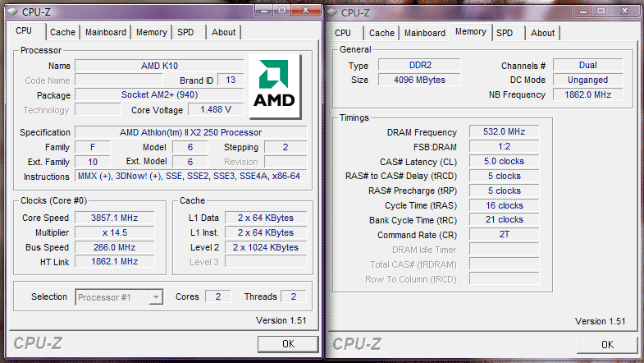Click the CPU-Z title bar icon in left window
Image resolution: width=644 pixels, height=363 pixels.
tap(13, 11)
